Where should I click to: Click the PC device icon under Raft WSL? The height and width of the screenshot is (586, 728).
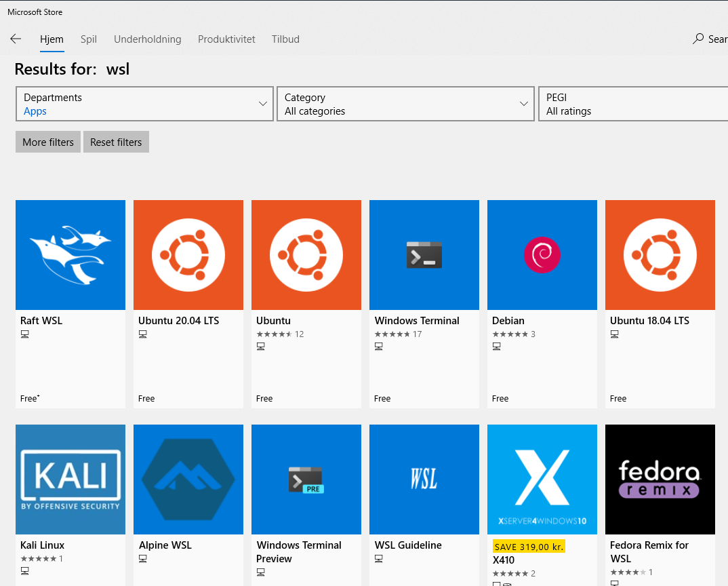click(25, 334)
